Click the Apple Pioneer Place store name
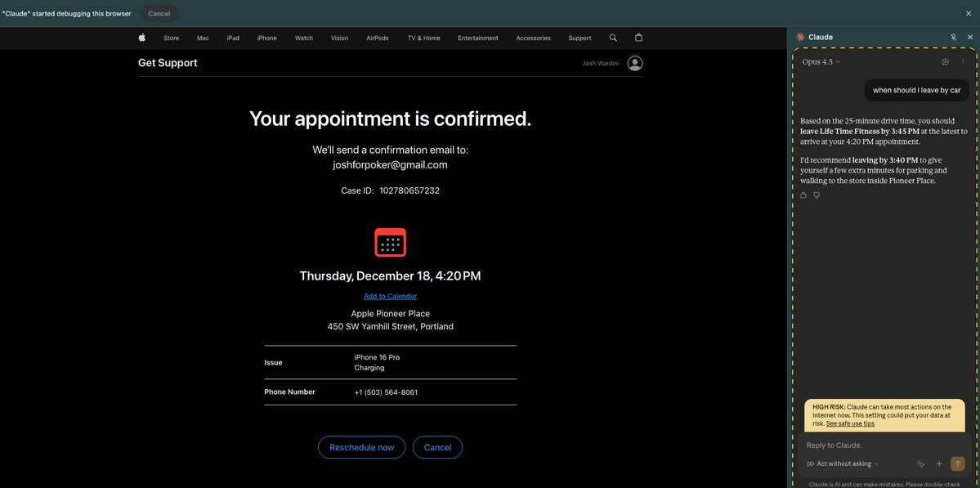Image resolution: width=980 pixels, height=488 pixels. point(391,314)
